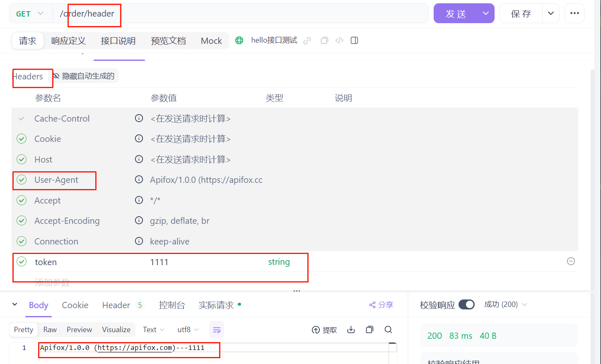
Task: Click the 分享 share link
Action: click(381, 305)
